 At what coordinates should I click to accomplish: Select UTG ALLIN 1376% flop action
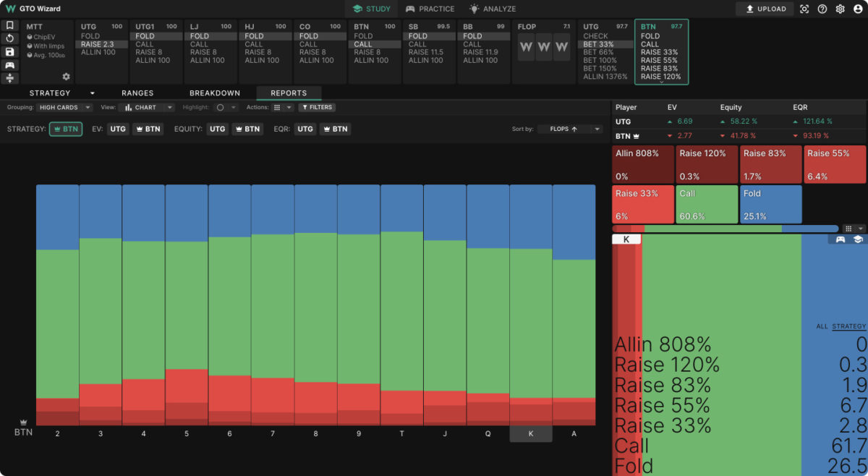pyautogui.click(x=605, y=76)
